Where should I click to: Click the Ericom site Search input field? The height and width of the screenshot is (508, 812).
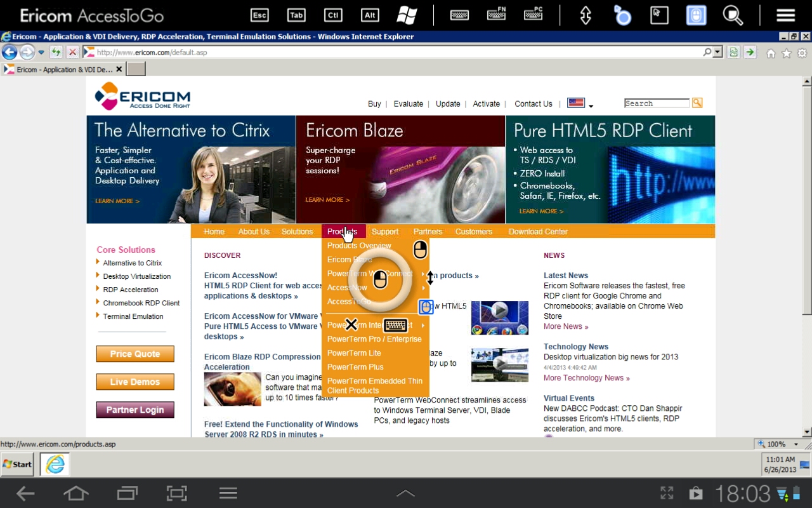[x=656, y=104]
